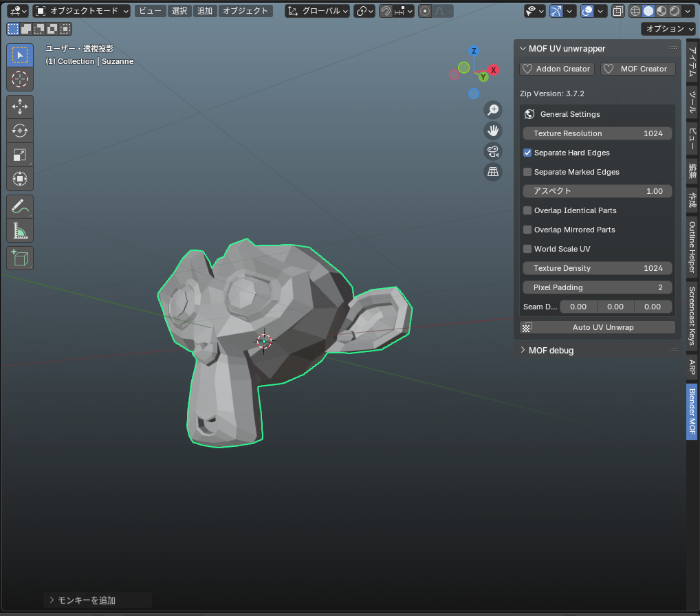Select the Select Box tool
This screenshot has height=616, width=700.
tap(20, 56)
